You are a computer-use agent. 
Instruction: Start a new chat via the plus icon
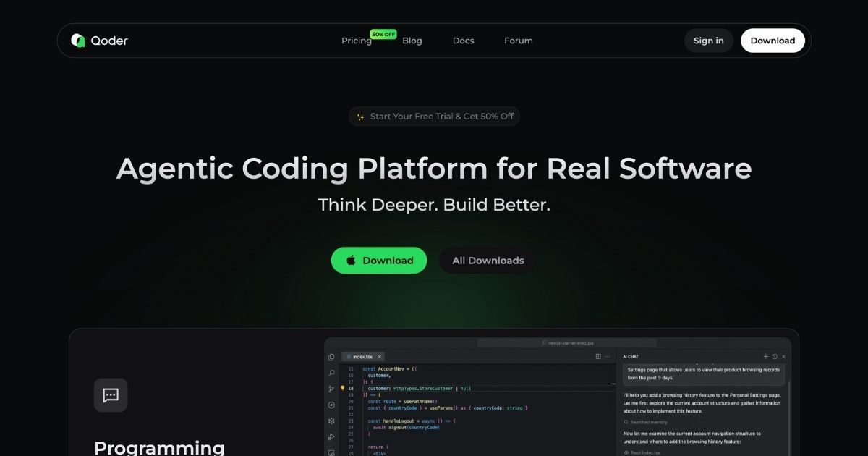[x=766, y=356]
